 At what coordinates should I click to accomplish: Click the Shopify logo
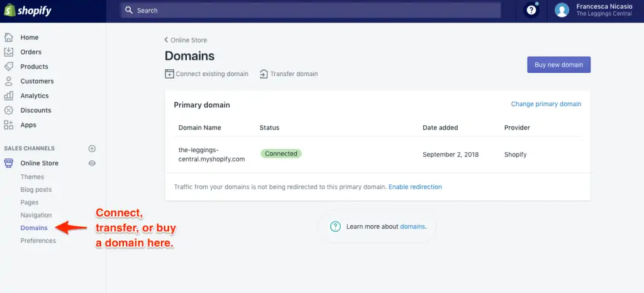(28, 10)
